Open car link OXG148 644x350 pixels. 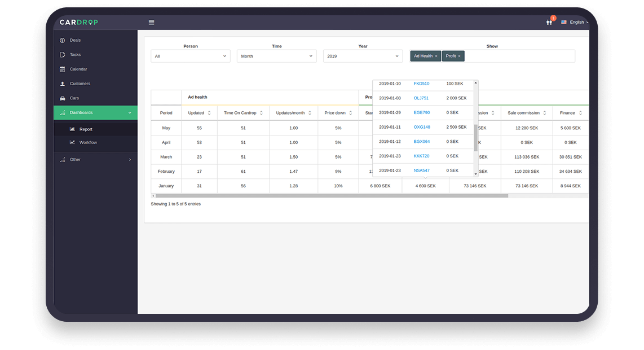421,127
